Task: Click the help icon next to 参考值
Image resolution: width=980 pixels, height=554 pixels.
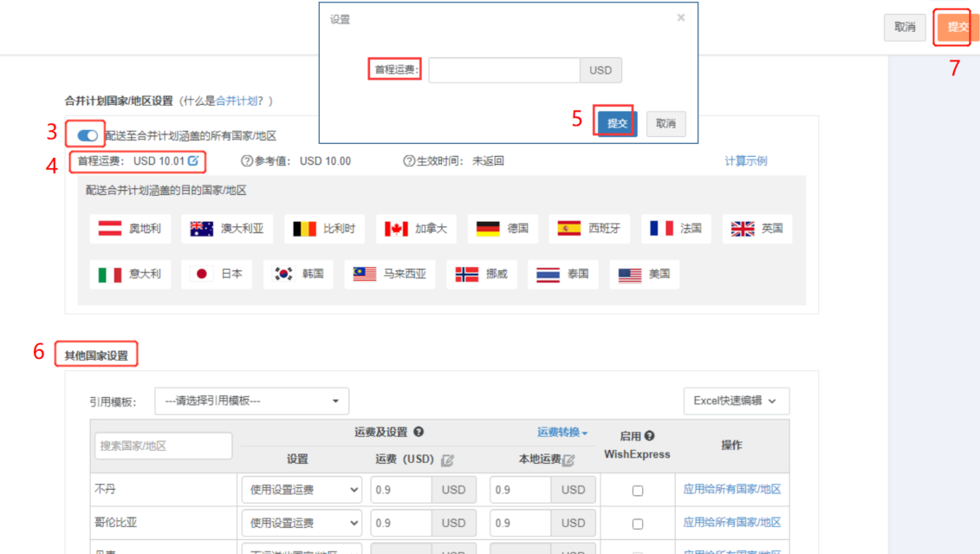Action: coord(247,161)
